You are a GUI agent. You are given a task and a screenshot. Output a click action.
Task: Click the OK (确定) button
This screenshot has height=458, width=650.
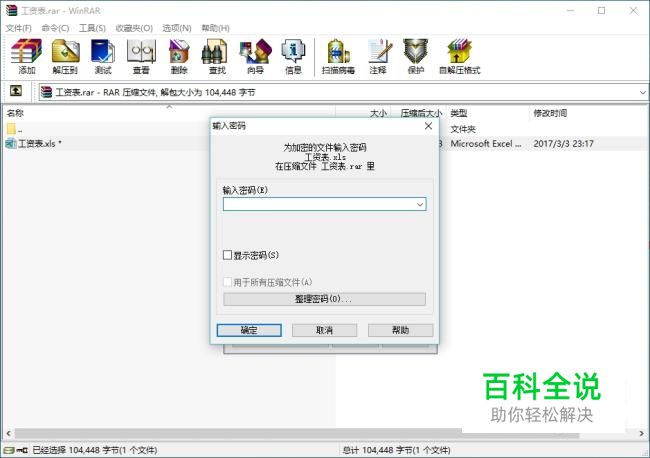[x=249, y=330]
